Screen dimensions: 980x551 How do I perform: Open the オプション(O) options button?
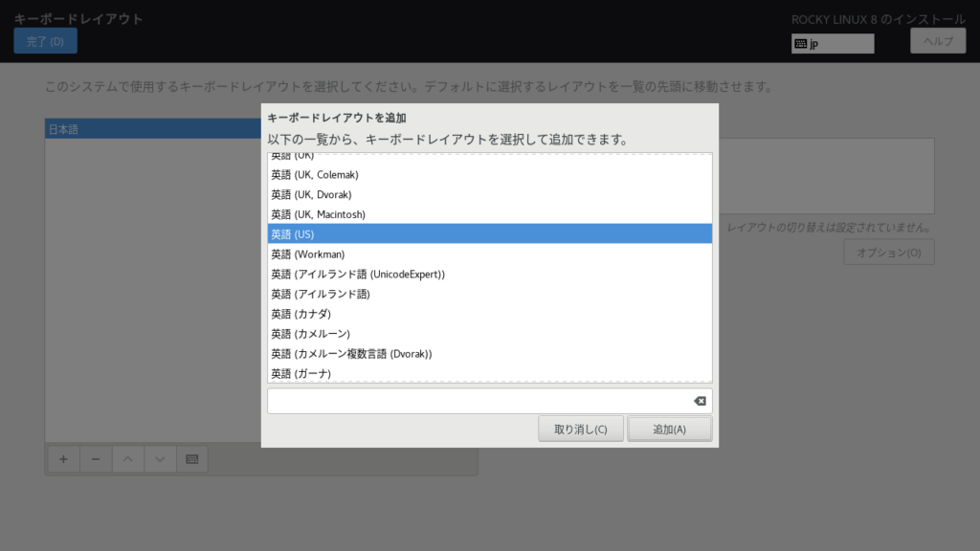tap(888, 253)
